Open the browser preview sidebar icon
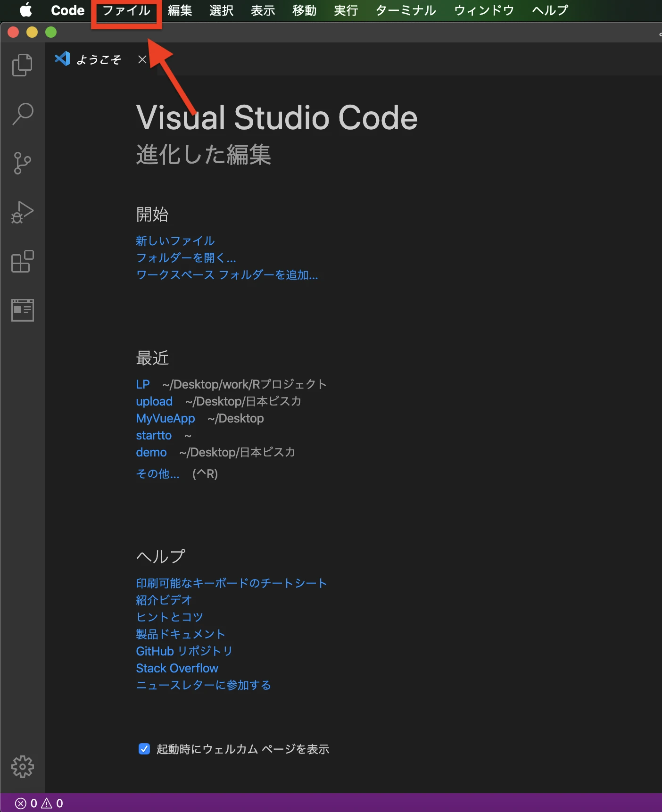 pyautogui.click(x=22, y=310)
